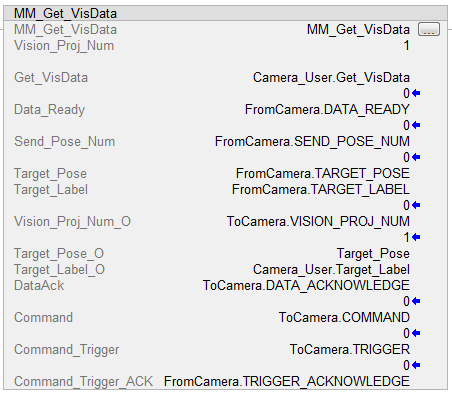This screenshot has height=395, width=452.
Task: Select the FromCamera.TRIGGER_ACKNOWLEDGE tag operand
Action: pyautogui.click(x=287, y=381)
